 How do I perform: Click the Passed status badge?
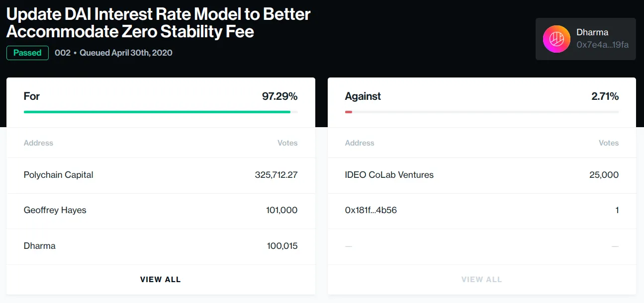27,53
